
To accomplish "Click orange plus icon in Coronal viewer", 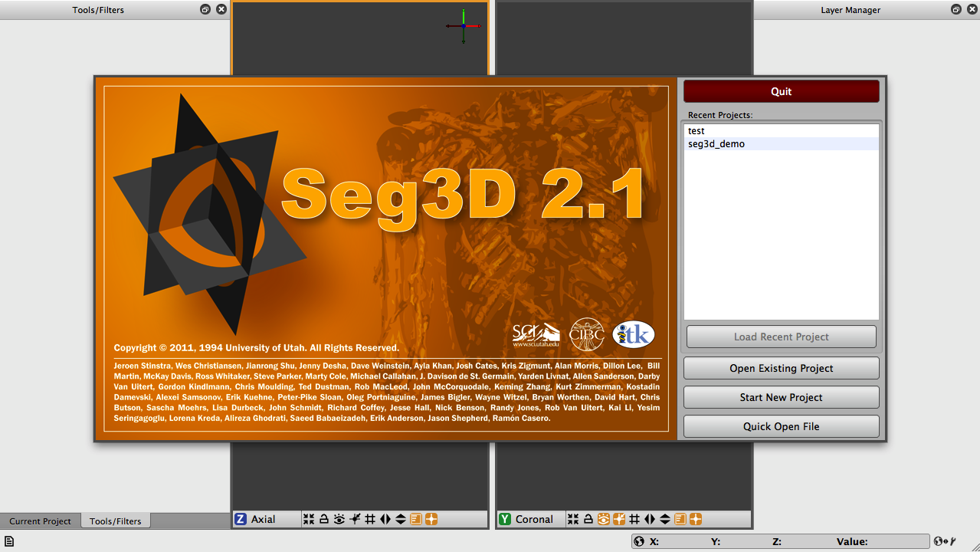I will 696,519.
